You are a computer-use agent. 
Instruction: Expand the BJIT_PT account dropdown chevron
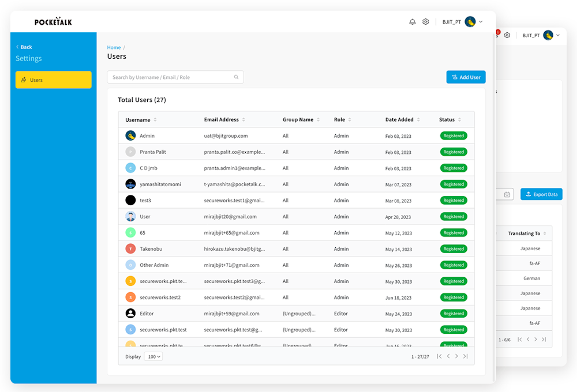(481, 22)
